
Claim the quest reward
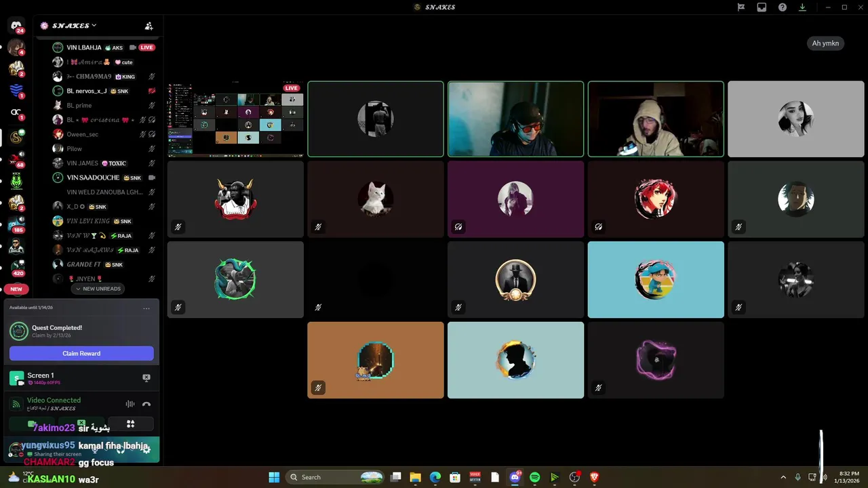(81, 353)
